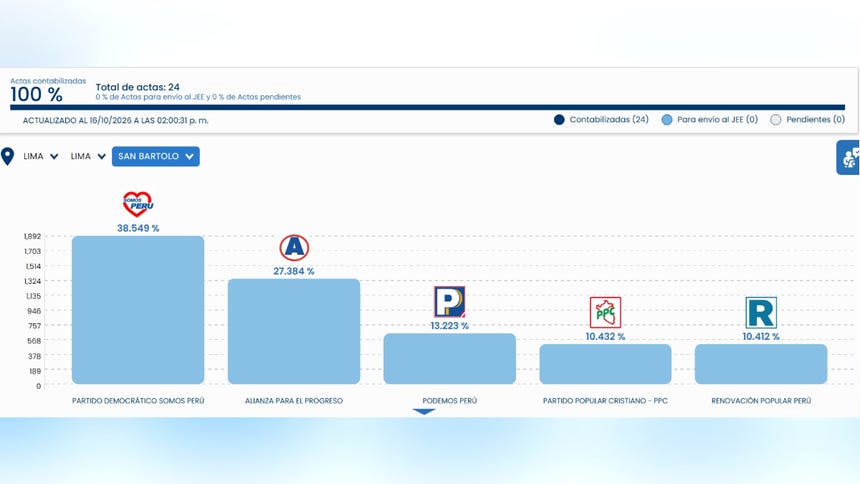Open the SAN BARTOLO district dropdown

[x=156, y=156]
